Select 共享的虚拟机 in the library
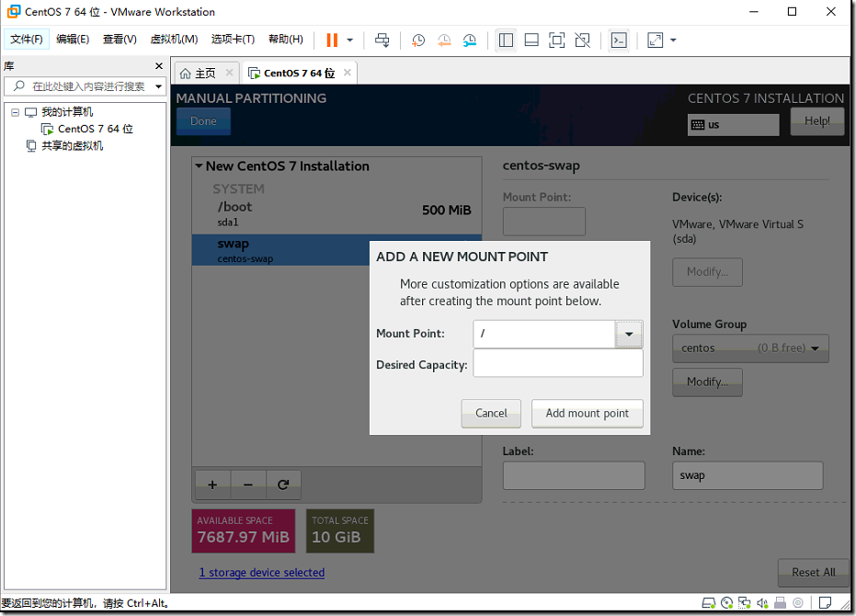Viewport: 856px width, 616px height. [x=65, y=146]
